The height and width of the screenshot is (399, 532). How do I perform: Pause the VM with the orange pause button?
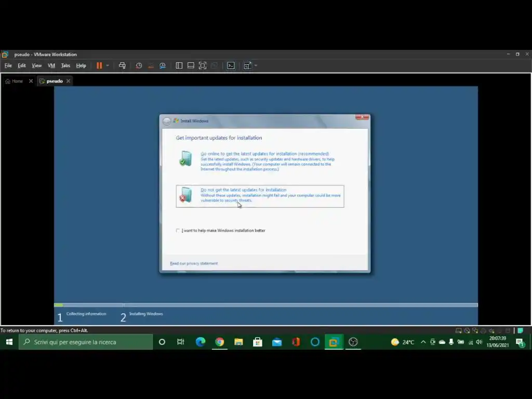click(x=99, y=65)
